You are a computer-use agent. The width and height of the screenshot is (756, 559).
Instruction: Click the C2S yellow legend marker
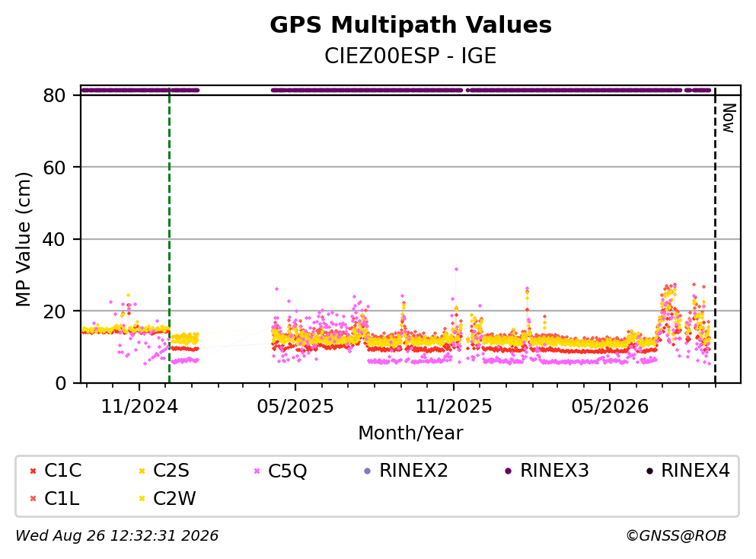click(142, 471)
